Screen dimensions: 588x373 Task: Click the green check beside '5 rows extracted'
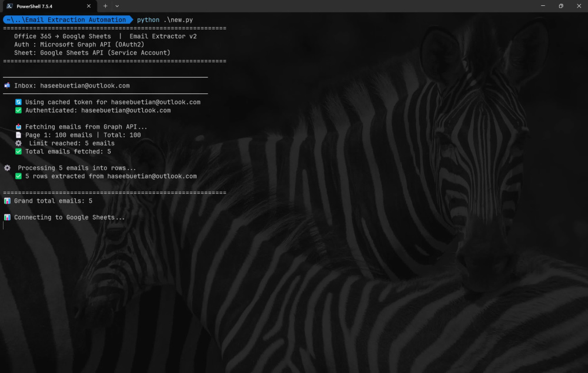click(18, 176)
